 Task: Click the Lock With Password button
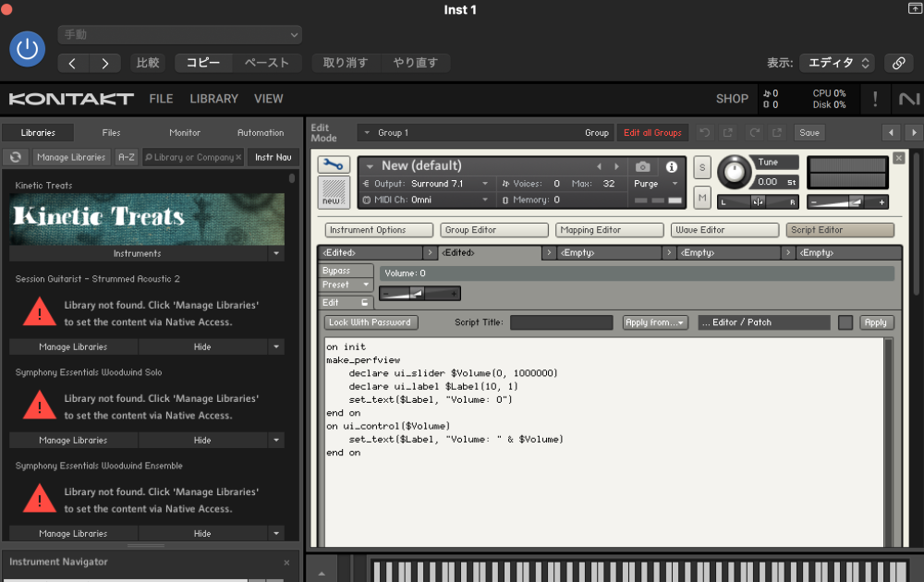[371, 322]
